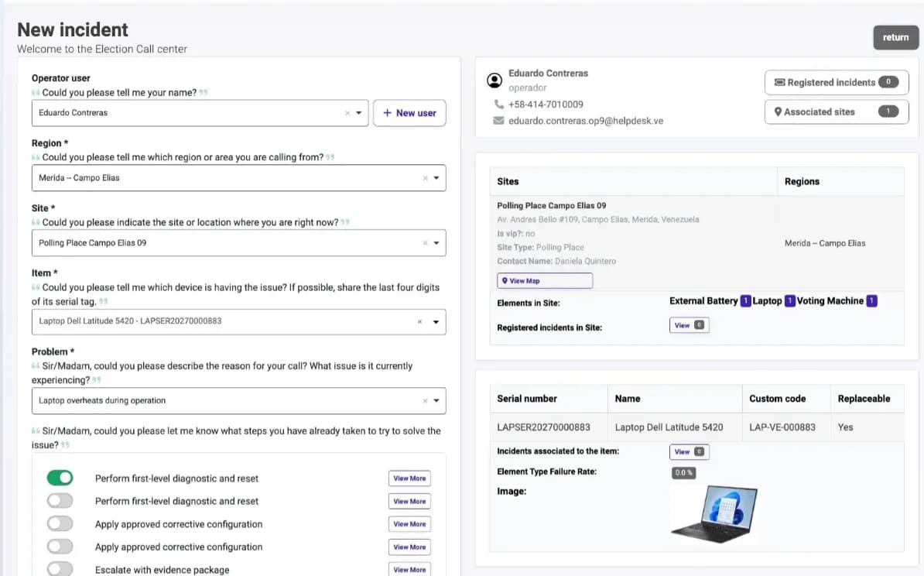Open View Map for the site
The height and width of the screenshot is (576, 924).
(545, 280)
